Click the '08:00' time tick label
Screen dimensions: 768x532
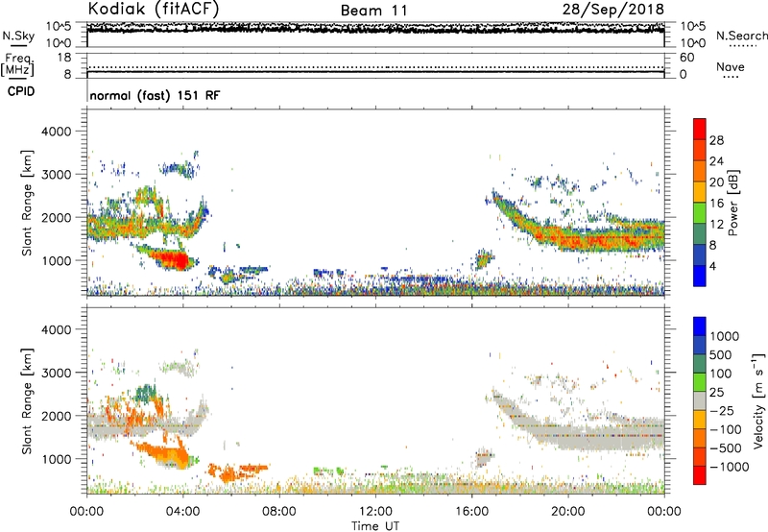pos(279,512)
